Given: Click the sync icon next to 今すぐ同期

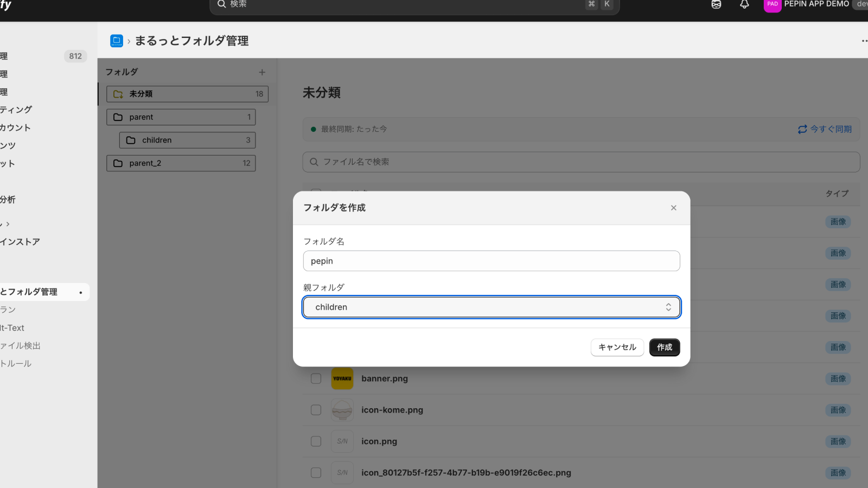Looking at the screenshot, I should (802, 129).
